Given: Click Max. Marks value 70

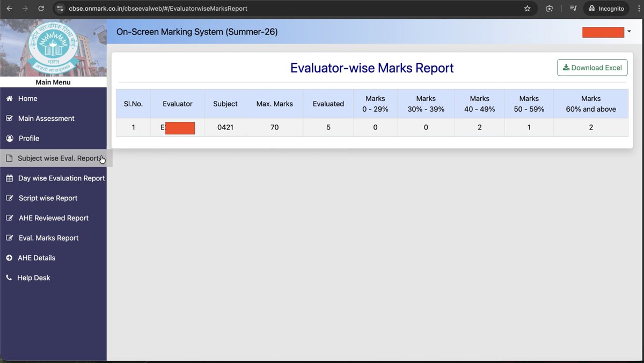Looking at the screenshot, I should point(275,127).
